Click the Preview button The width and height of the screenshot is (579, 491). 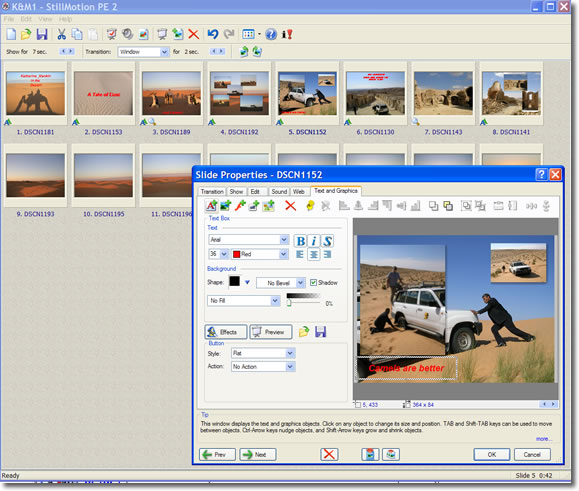pyautogui.click(x=271, y=332)
